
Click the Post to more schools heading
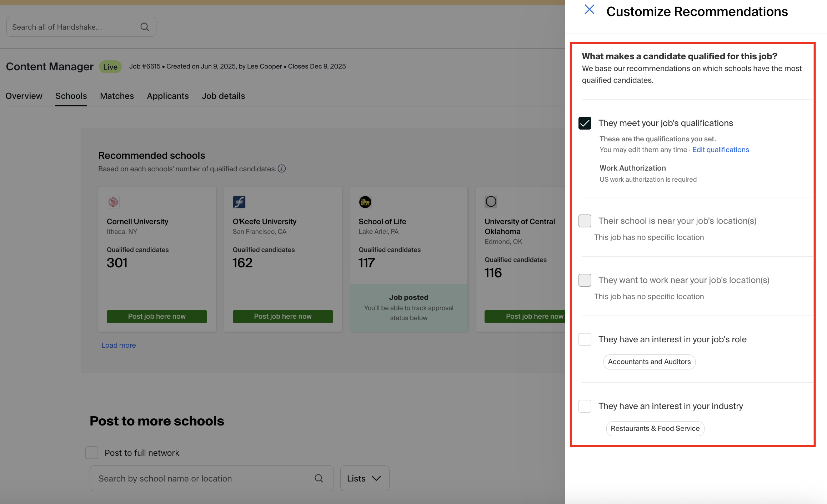(x=157, y=421)
